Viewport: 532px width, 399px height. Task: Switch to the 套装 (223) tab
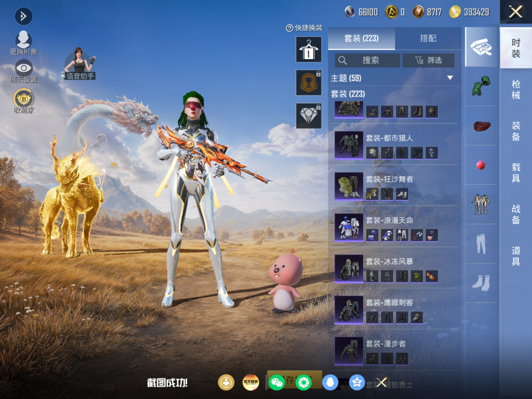(x=361, y=38)
